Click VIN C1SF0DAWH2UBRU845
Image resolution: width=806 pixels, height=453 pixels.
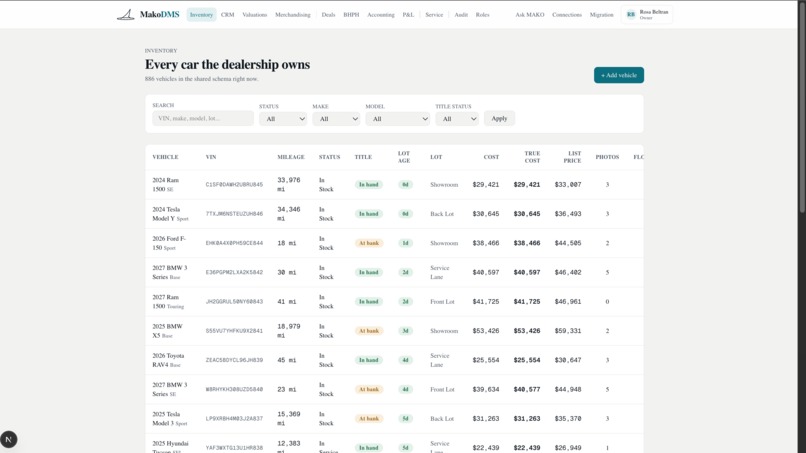point(234,185)
